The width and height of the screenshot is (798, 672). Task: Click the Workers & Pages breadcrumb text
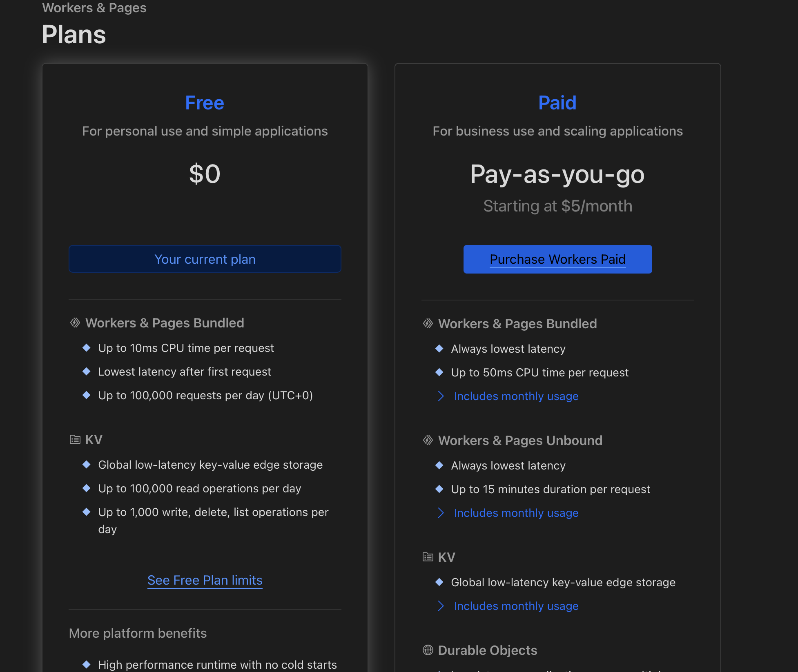tap(94, 8)
